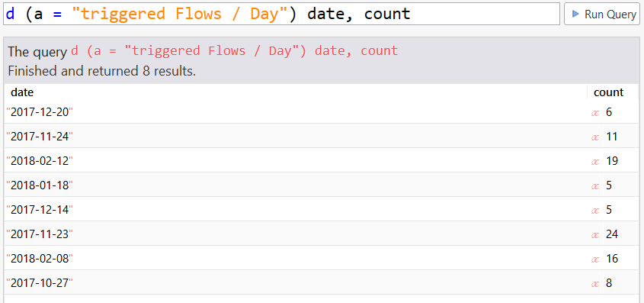Screen dimensions: 644x303
Task: Sort by the date column header
Action: (x=22, y=92)
